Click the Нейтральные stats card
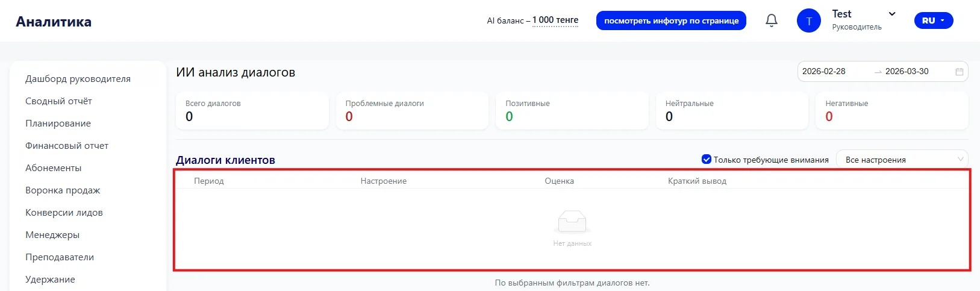980x291 pixels. pos(732,110)
